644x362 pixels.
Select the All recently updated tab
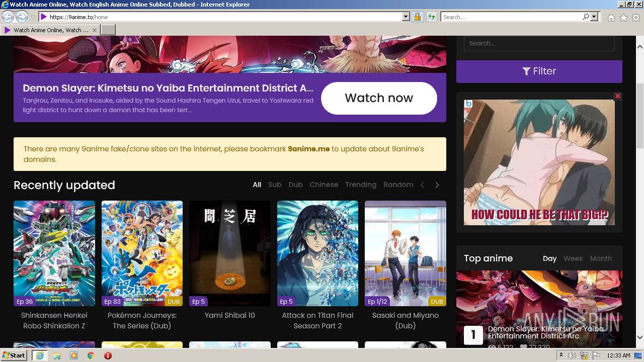coord(257,185)
